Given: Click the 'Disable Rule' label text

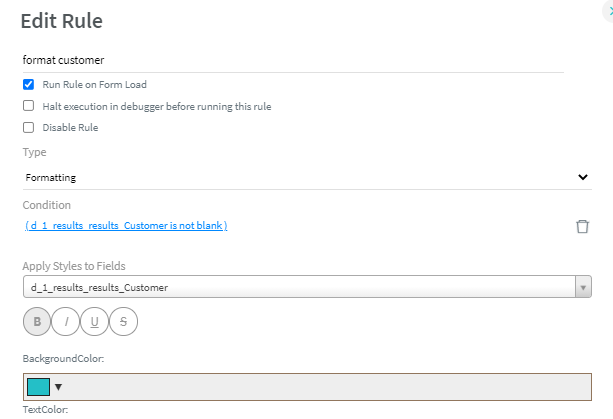Looking at the screenshot, I should point(70,127).
